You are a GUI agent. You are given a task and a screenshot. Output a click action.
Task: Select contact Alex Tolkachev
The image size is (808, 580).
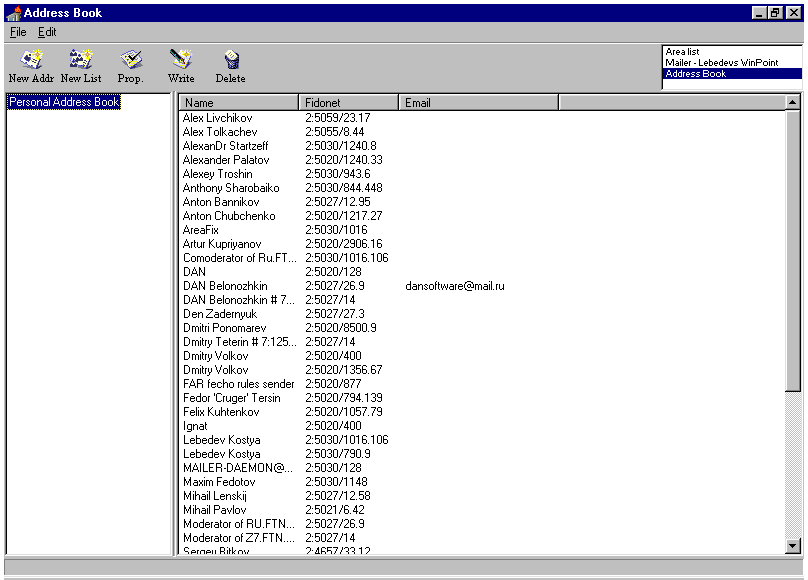click(x=220, y=132)
